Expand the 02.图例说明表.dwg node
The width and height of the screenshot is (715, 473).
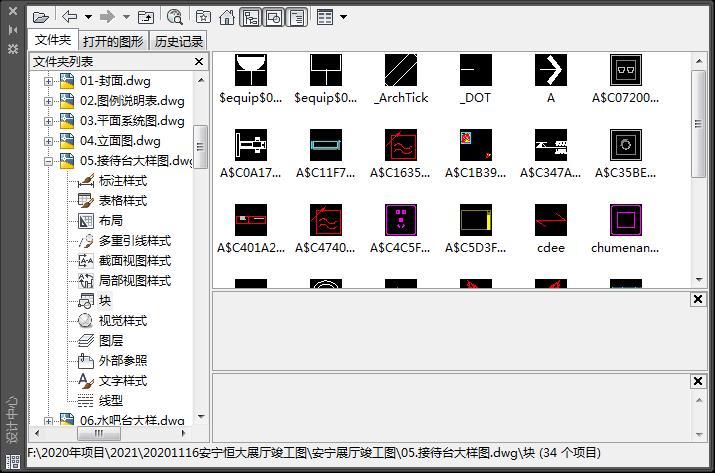tap(48, 101)
